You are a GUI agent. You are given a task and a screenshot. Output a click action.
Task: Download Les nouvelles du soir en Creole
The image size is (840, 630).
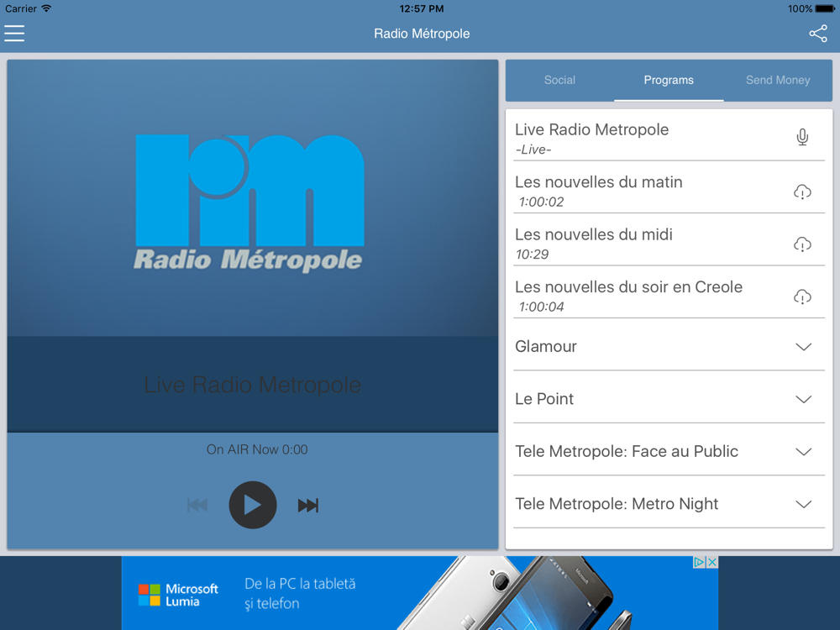pos(802,297)
